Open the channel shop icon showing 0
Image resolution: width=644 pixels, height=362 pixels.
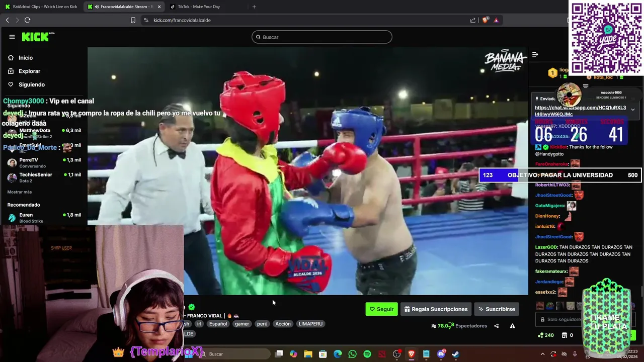568,335
